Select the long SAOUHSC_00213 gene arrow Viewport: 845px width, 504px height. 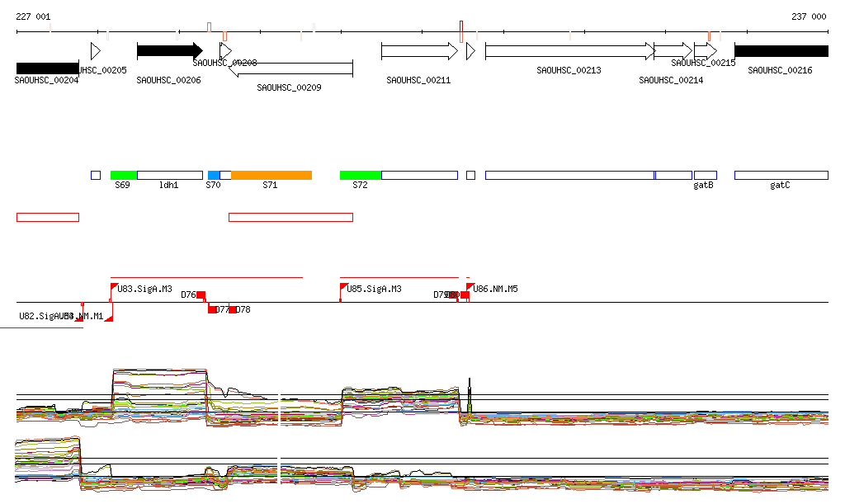[570, 51]
